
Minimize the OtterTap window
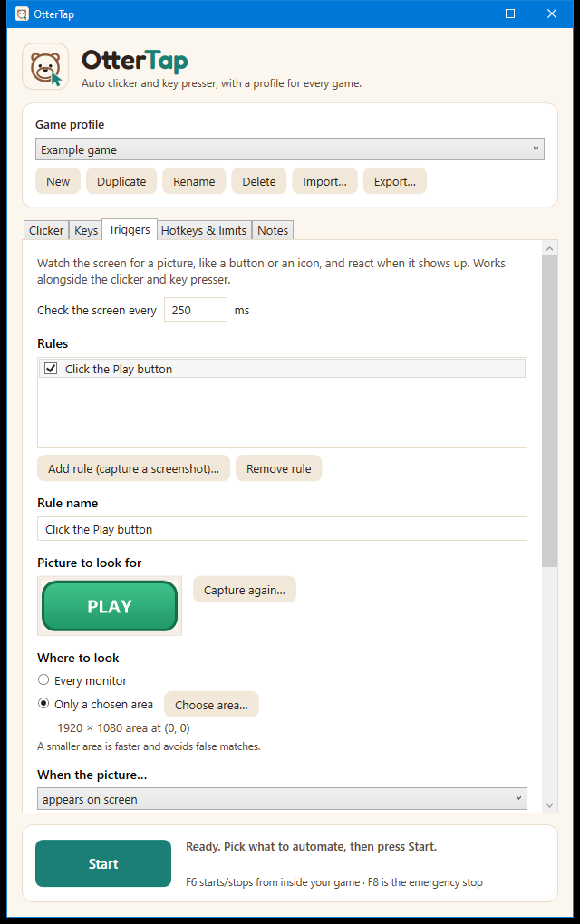[x=469, y=14]
